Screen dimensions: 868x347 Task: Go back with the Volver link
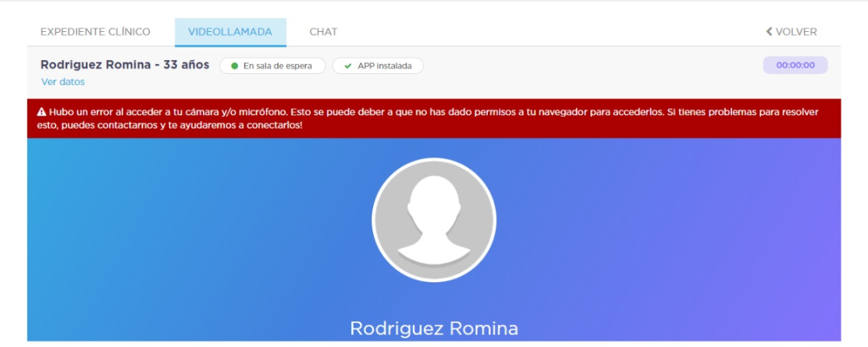[x=791, y=32]
